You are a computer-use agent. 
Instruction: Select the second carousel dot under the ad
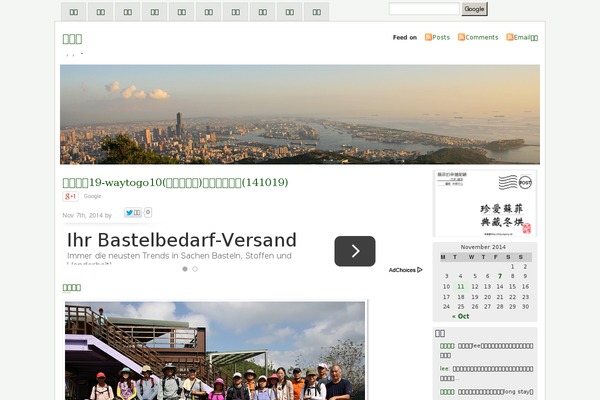pyautogui.click(x=195, y=269)
